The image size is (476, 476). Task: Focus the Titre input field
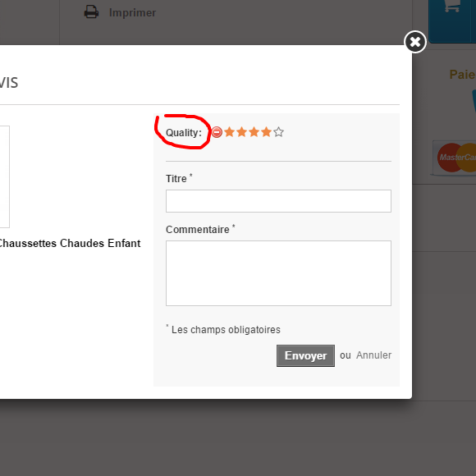(x=278, y=201)
